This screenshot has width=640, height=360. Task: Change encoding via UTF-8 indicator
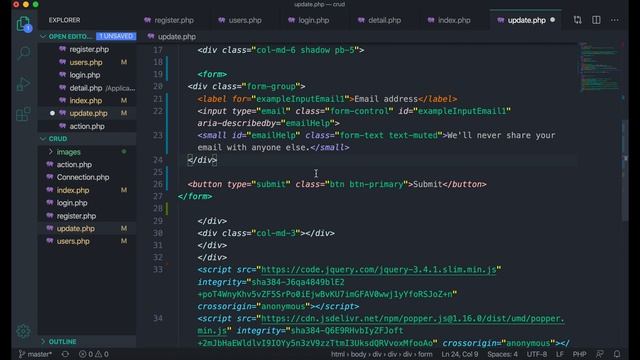pos(537,354)
